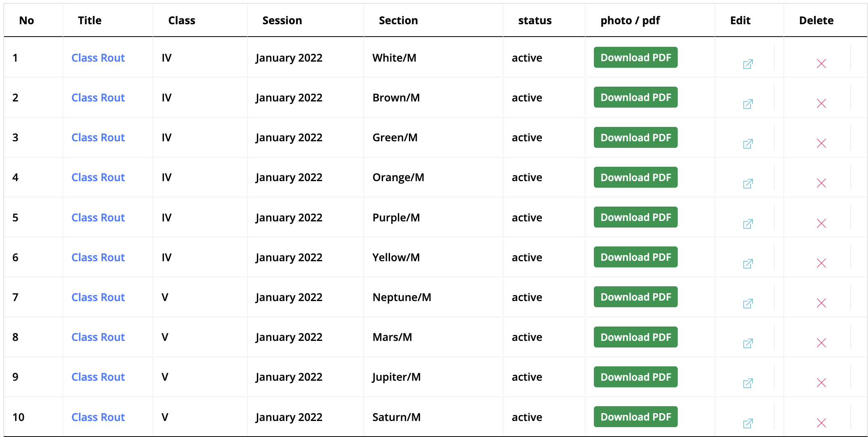Click the Class column header
This screenshot has height=437, width=868.
click(x=181, y=21)
